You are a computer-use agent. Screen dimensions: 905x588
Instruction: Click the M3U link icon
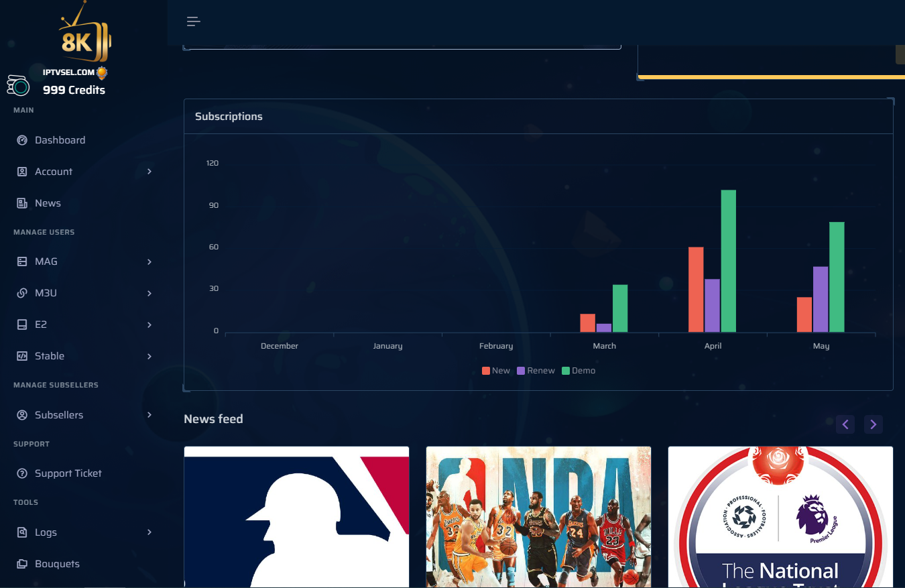tap(22, 293)
